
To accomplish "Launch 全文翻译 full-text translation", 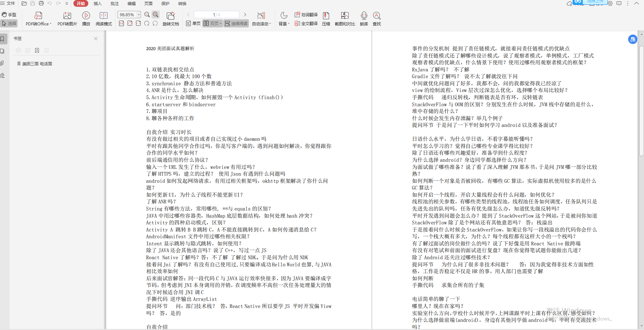I will (306, 23).
